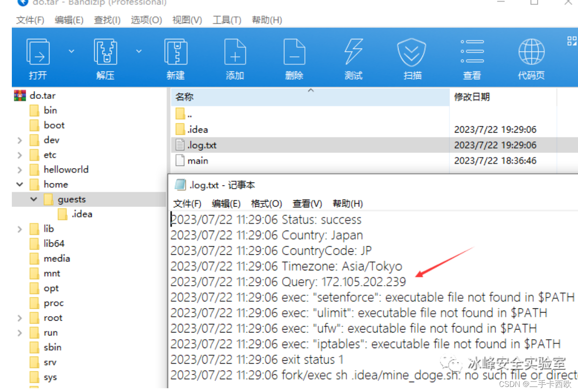Open Notepad 编辑(E) menu
Screen dimensions: 578x392
[226, 204]
